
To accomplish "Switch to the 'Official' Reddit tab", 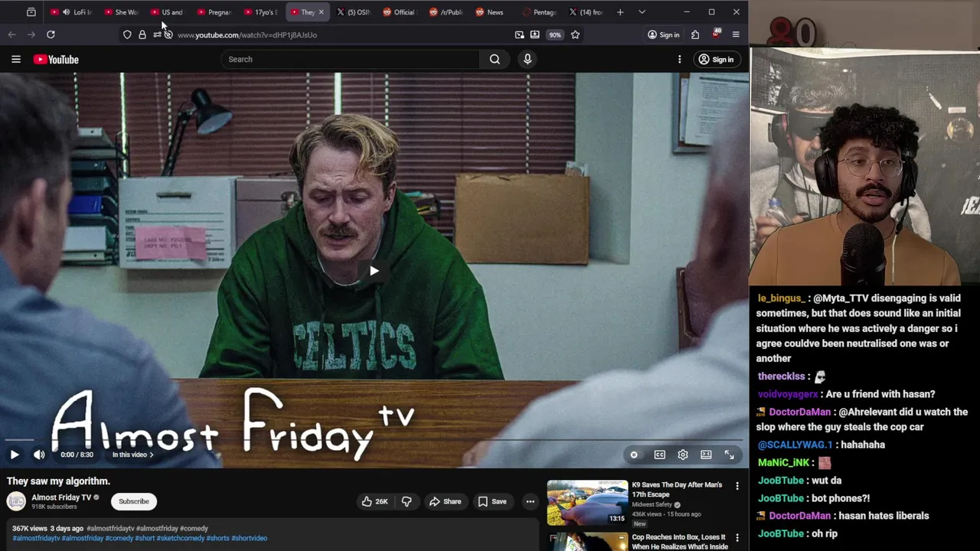I will pyautogui.click(x=398, y=12).
